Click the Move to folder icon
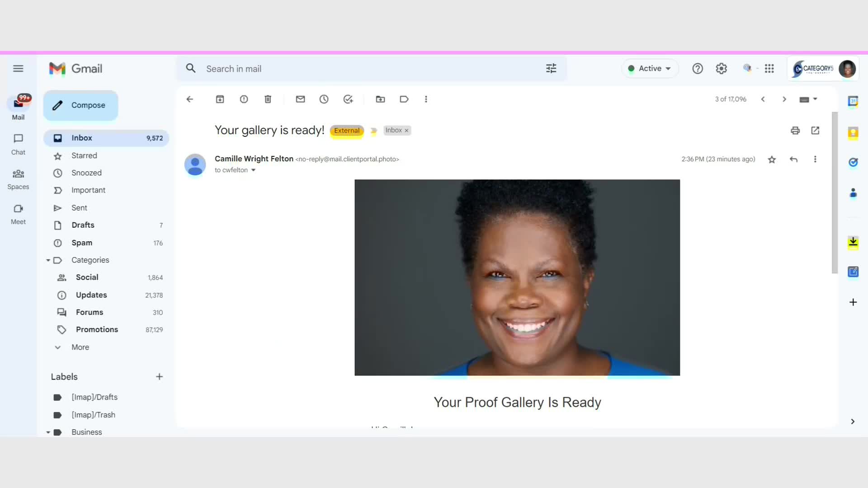 coord(380,99)
